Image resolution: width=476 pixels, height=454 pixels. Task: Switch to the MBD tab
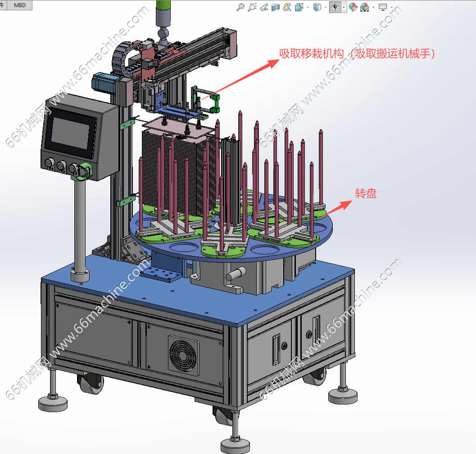click(x=20, y=4)
